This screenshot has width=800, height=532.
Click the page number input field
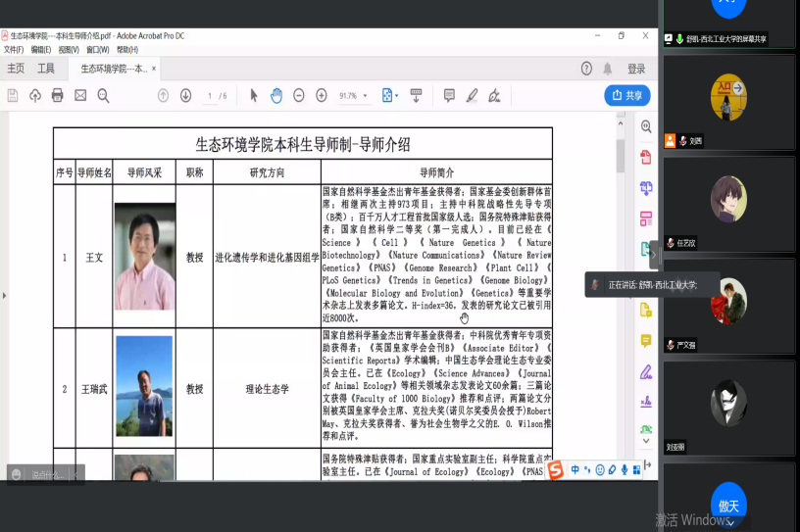210,96
